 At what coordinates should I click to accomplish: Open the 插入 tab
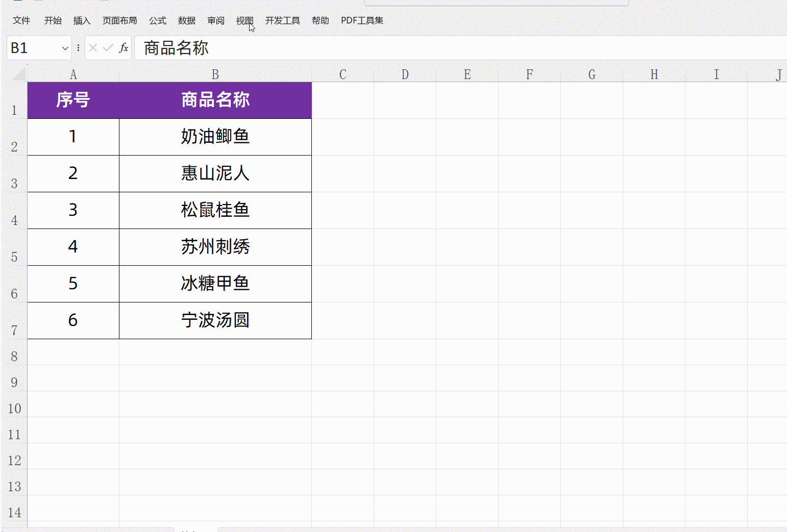[x=82, y=20]
